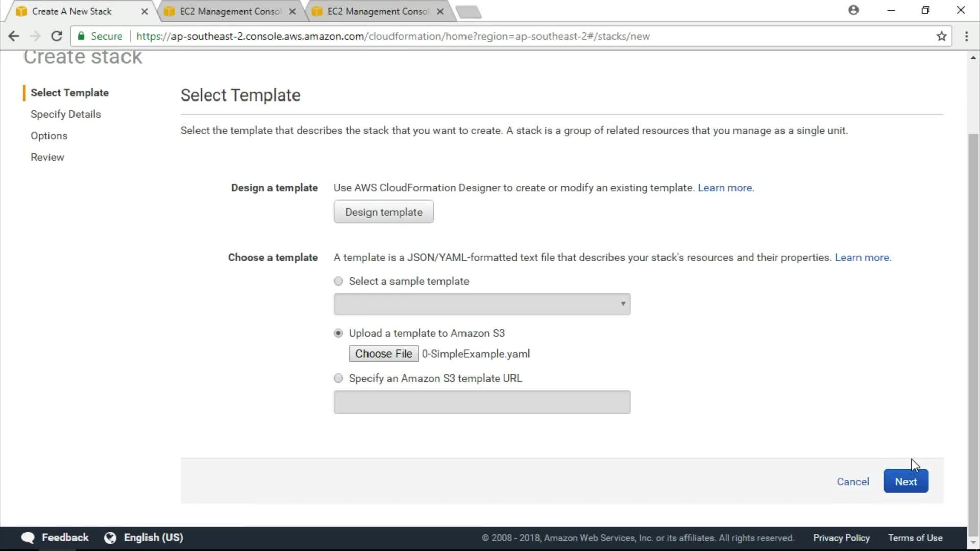980x551 pixels.
Task: Click the Chrome user profile icon
Action: click(x=853, y=10)
